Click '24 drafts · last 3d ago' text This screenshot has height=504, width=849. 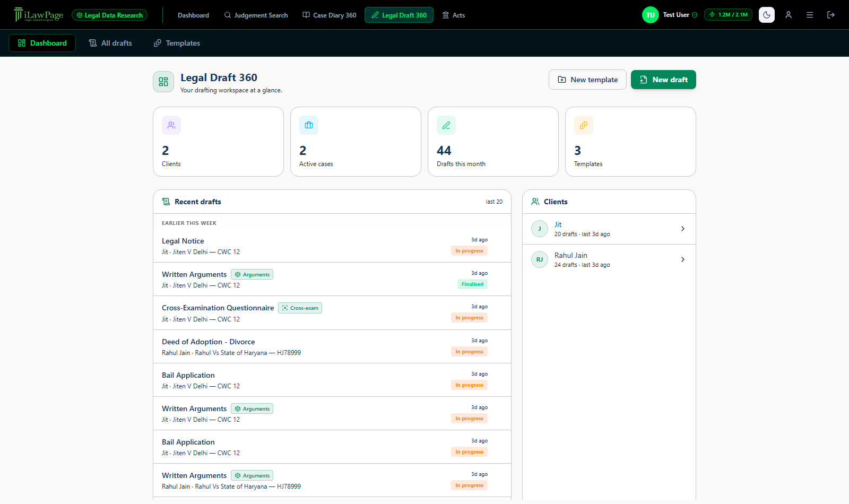582,265
